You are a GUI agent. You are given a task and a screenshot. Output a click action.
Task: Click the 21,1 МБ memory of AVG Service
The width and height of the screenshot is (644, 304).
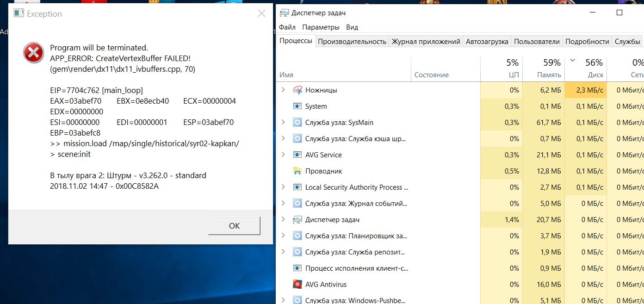point(549,155)
